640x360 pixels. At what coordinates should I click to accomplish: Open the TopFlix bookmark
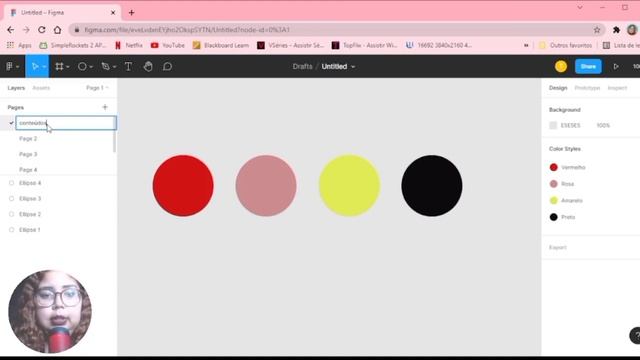coord(364,45)
